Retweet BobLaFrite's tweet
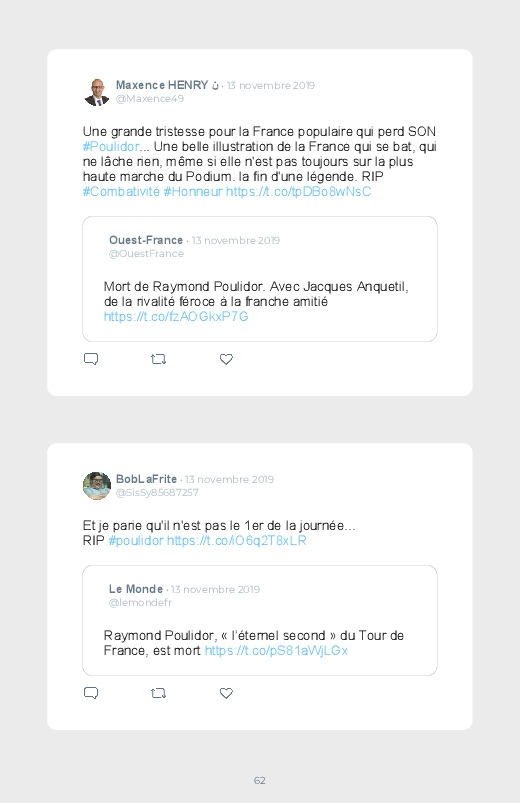The image size is (520, 803). point(158,693)
